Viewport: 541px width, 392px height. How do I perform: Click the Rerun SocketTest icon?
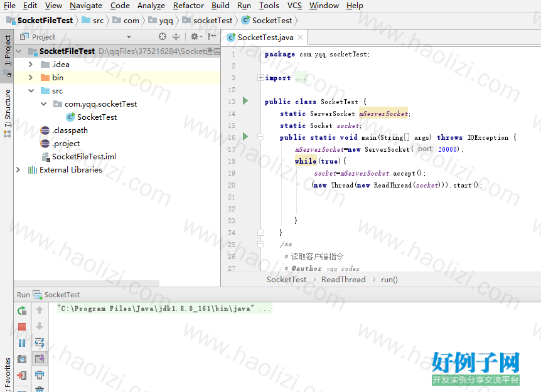coord(22,310)
